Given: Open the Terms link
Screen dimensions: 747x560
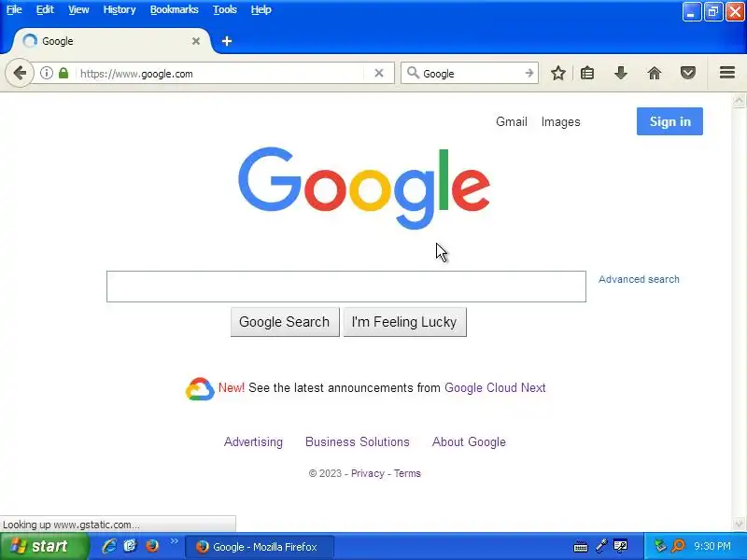Looking at the screenshot, I should point(407,473).
